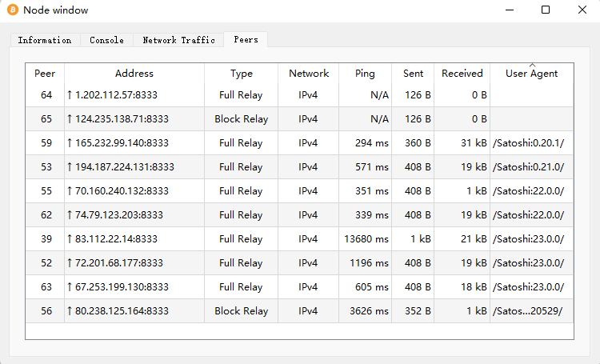Click the 1 kB sent value for peer 39
This screenshot has width=600, height=364.
[421, 239]
